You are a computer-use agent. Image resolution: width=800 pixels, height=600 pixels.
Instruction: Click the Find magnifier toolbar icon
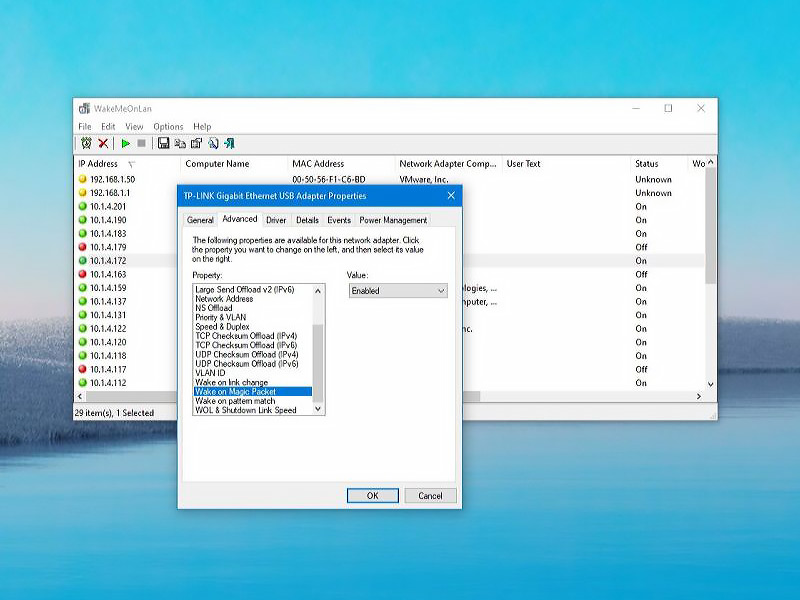pyautogui.click(x=213, y=144)
